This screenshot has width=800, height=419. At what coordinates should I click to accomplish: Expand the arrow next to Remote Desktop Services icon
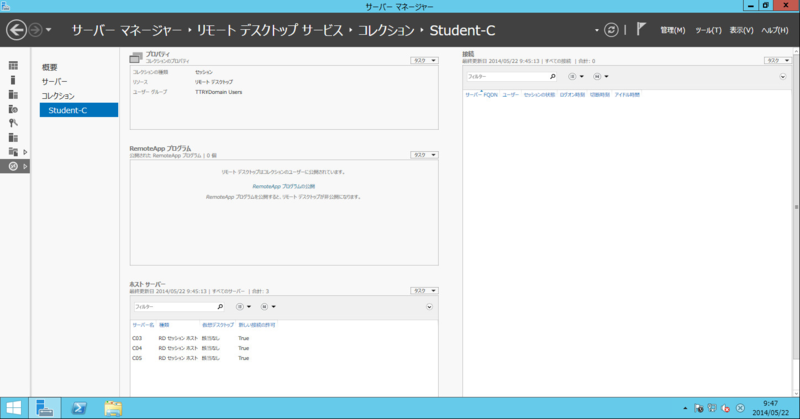[25, 166]
